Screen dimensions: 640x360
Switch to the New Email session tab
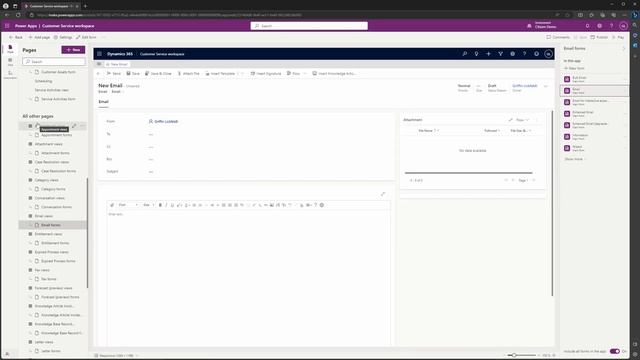117,64
